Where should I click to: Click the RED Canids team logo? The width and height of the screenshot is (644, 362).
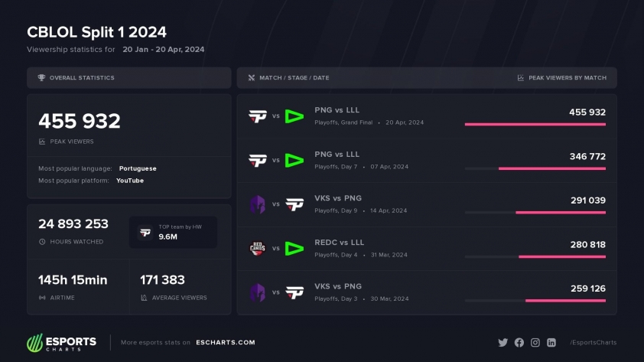click(258, 248)
